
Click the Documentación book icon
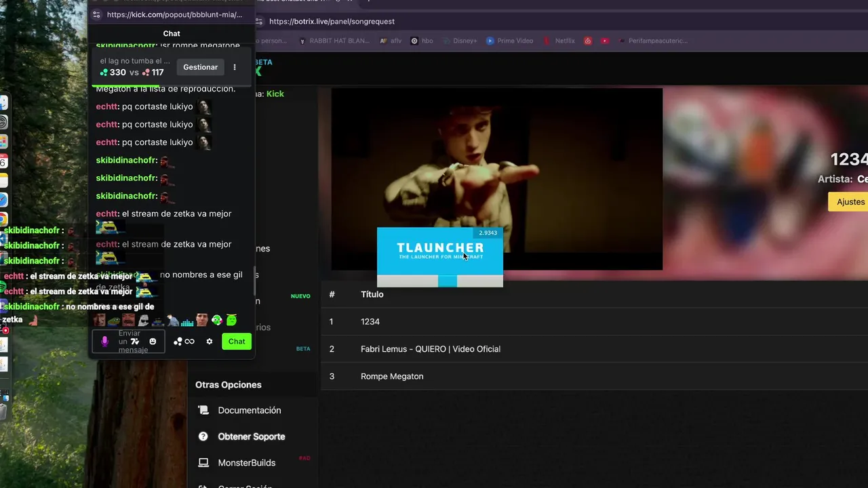203,411
